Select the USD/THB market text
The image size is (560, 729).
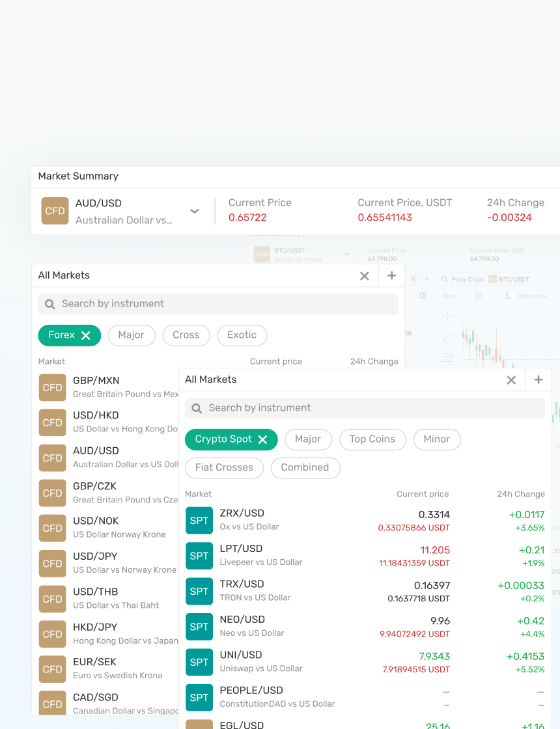click(x=95, y=592)
